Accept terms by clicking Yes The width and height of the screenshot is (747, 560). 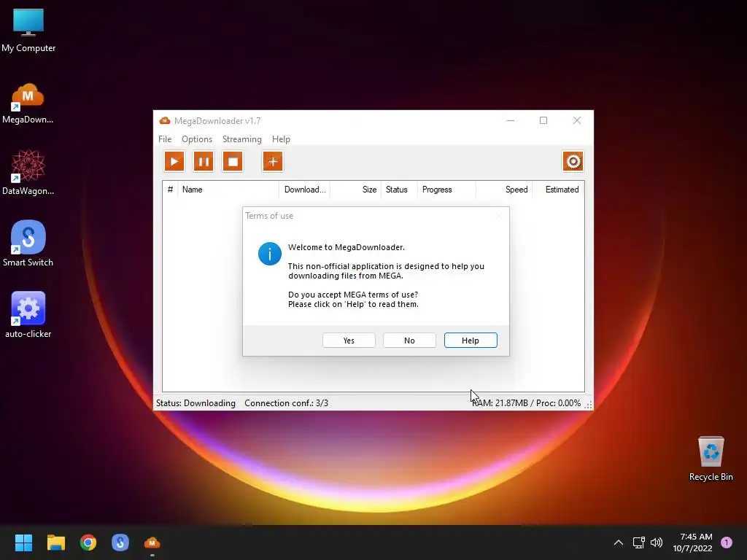(349, 341)
